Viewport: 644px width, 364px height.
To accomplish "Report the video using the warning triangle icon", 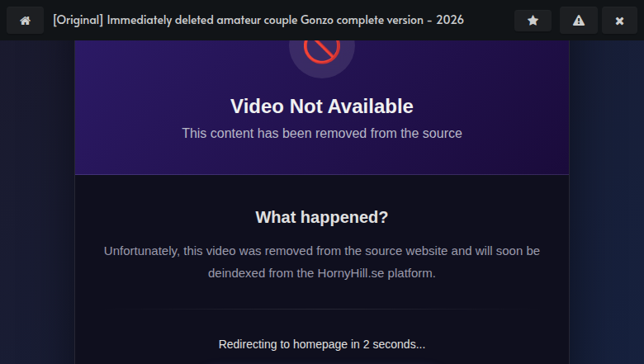I will click(x=578, y=20).
